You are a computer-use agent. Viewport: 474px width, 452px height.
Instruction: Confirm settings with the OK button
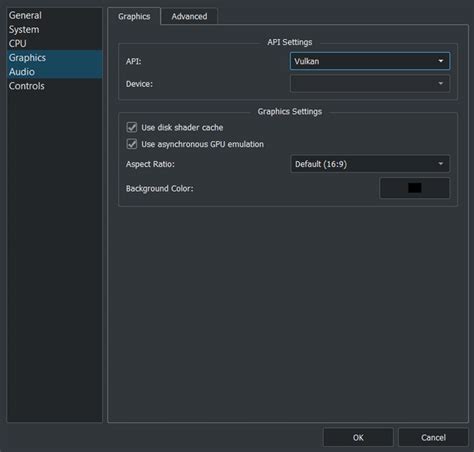click(x=358, y=437)
